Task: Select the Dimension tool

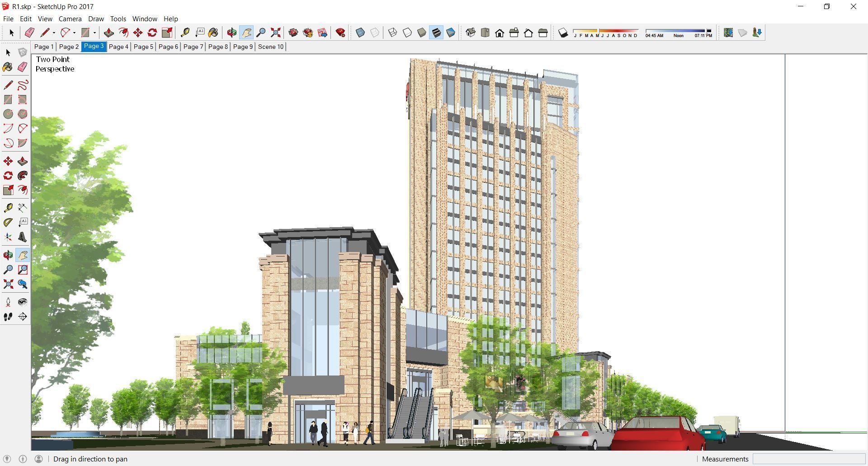Action: point(23,208)
